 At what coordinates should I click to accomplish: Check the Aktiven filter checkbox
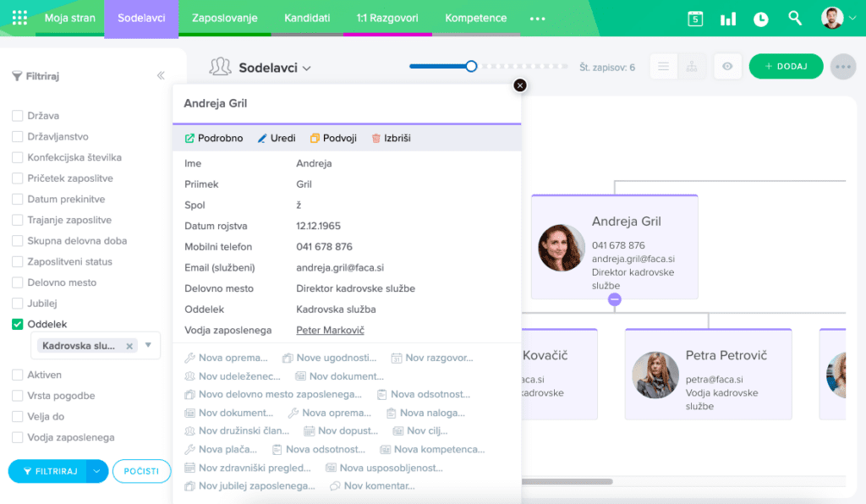pos(18,375)
